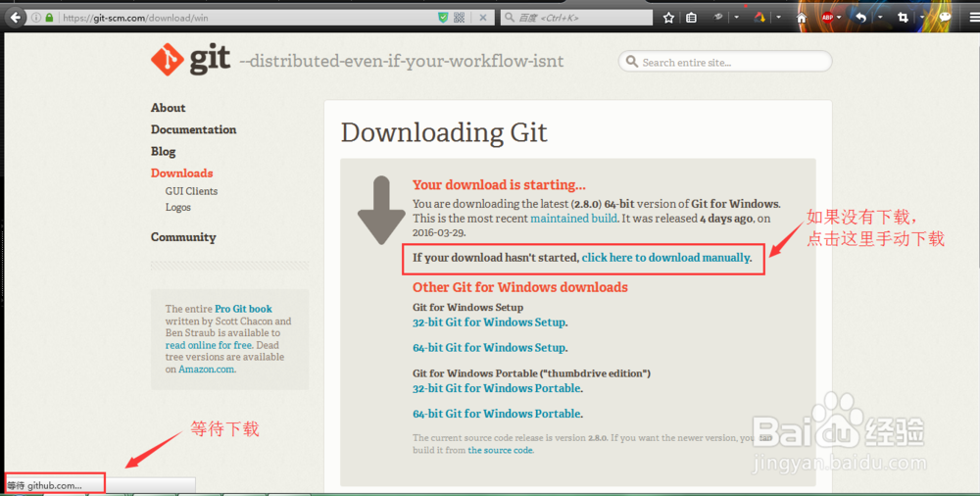Open the green shield icon in address bar

click(x=443, y=18)
